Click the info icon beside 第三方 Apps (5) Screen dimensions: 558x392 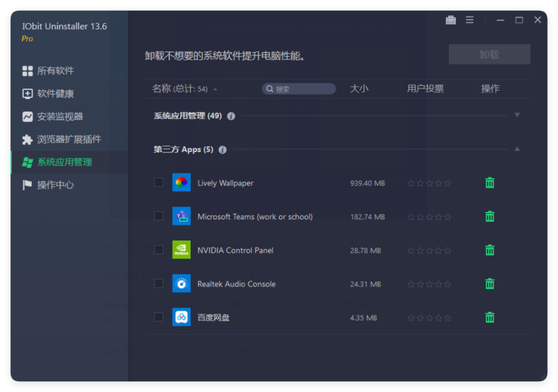coord(222,150)
